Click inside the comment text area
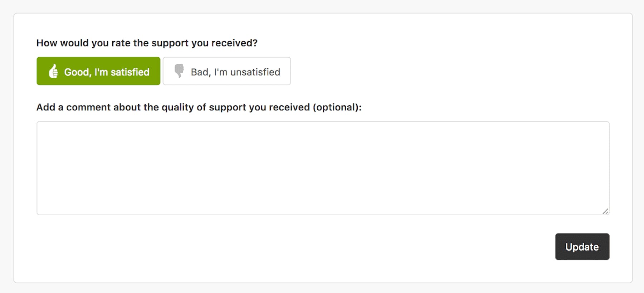The image size is (644, 293). coord(323,168)
